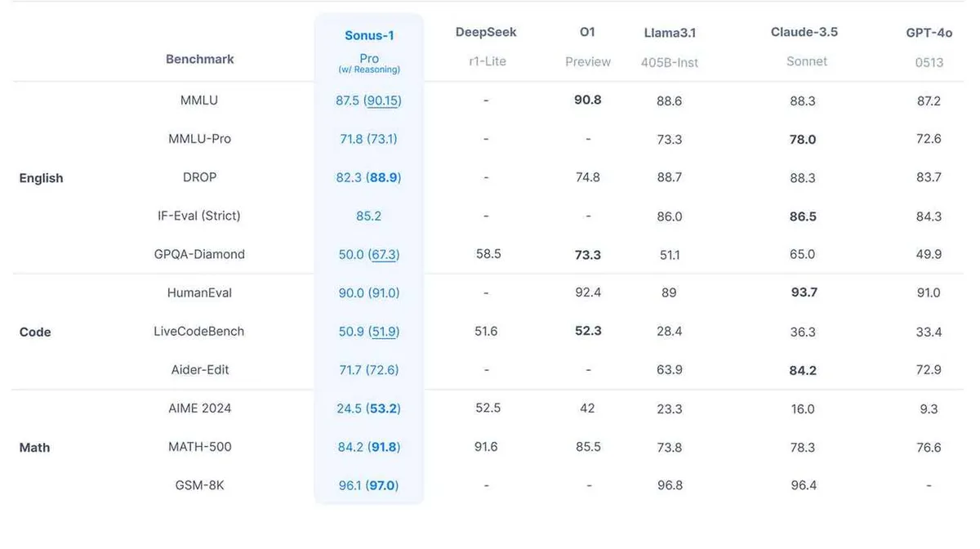
Task: Select the Llama3.1 405B-Inst header
Action: point(670,47)
